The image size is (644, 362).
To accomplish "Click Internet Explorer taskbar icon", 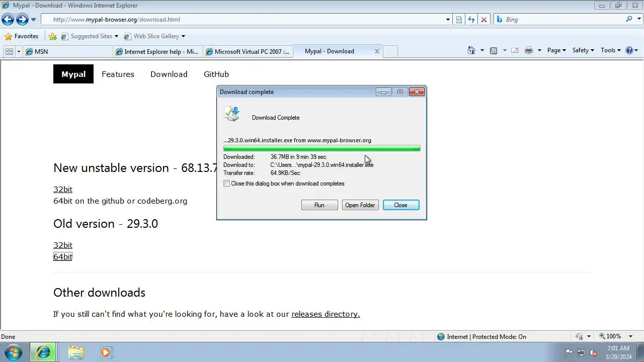I will point(43,352).
